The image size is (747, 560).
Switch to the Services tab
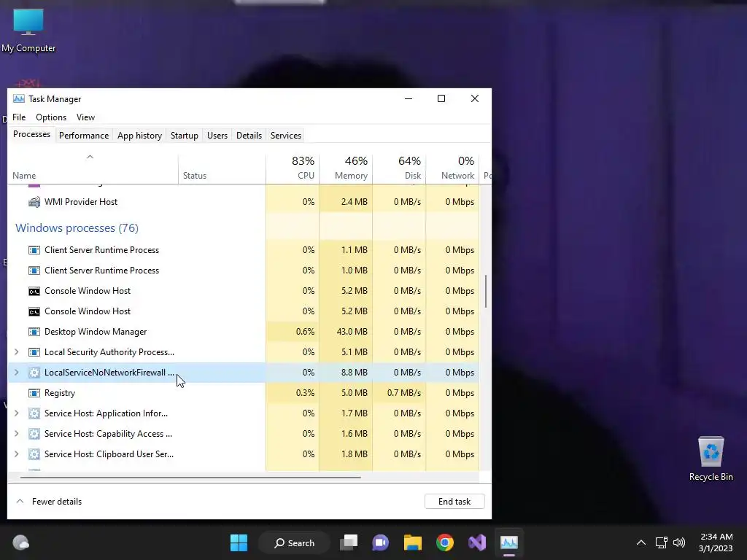[x=286, y=136]
